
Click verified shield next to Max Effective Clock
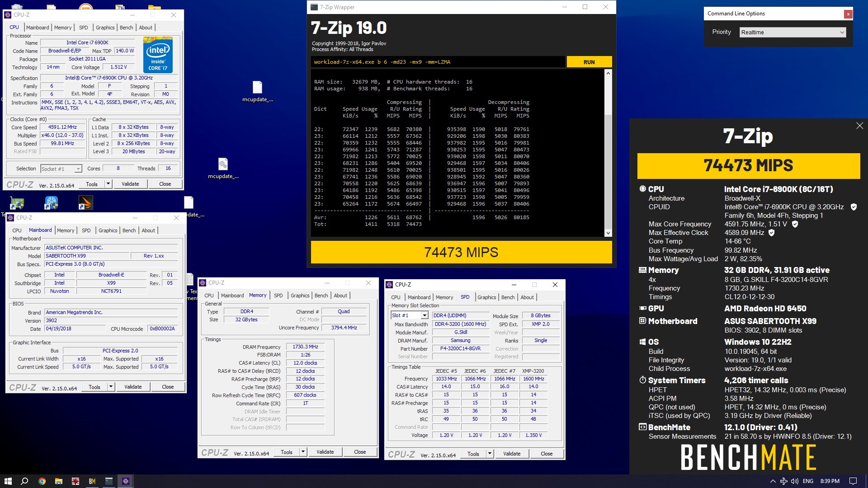point(771,233)
